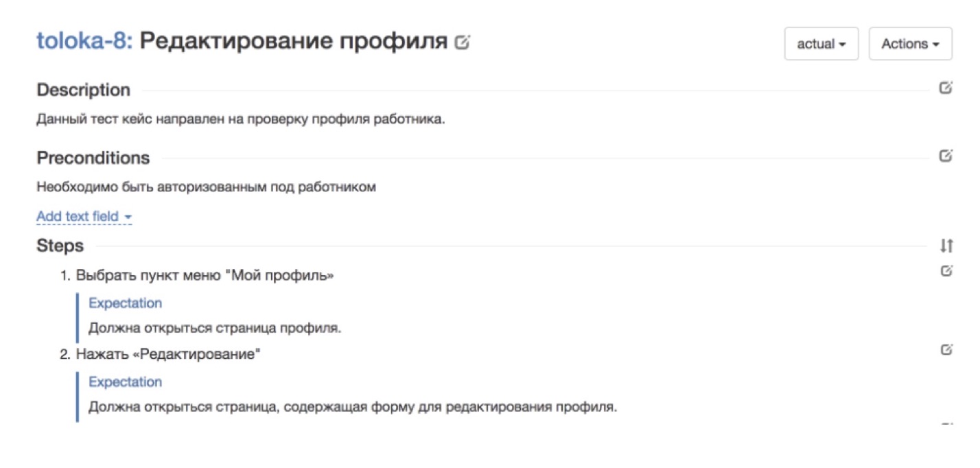Open the actual version dropdown

821,43
